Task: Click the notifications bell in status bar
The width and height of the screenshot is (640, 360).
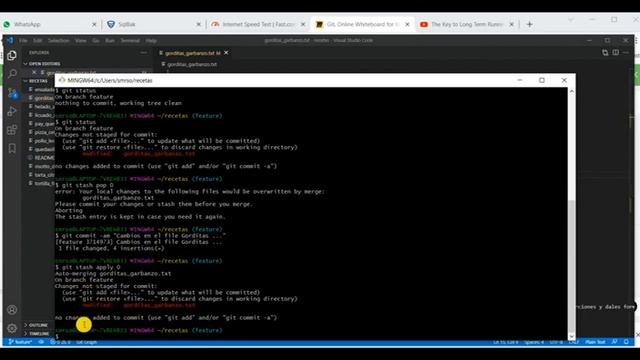Action: (626, 342)
